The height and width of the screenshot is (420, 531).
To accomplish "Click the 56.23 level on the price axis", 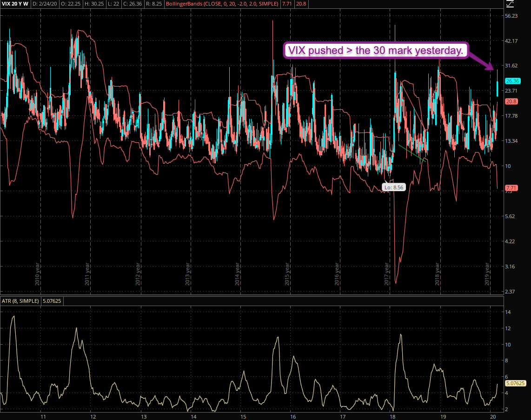I will click(511, 16).
